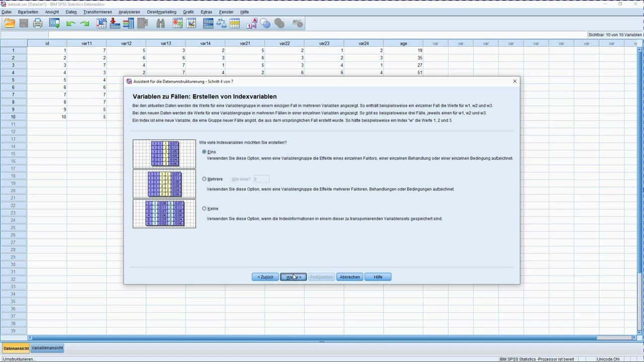Viewport: 644px width, 362px height.
Task: Click the '< Zurück' button
Action: [265, 277]
